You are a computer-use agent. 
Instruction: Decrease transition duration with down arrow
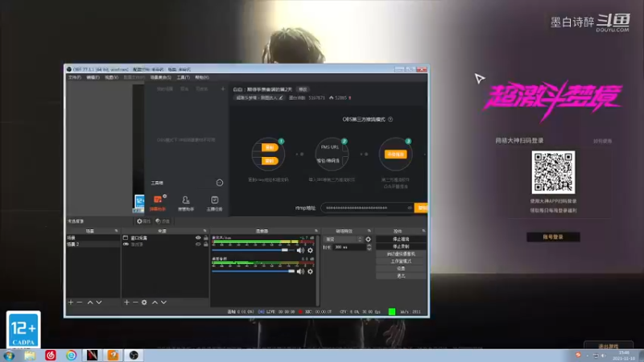tap(369, 249)
